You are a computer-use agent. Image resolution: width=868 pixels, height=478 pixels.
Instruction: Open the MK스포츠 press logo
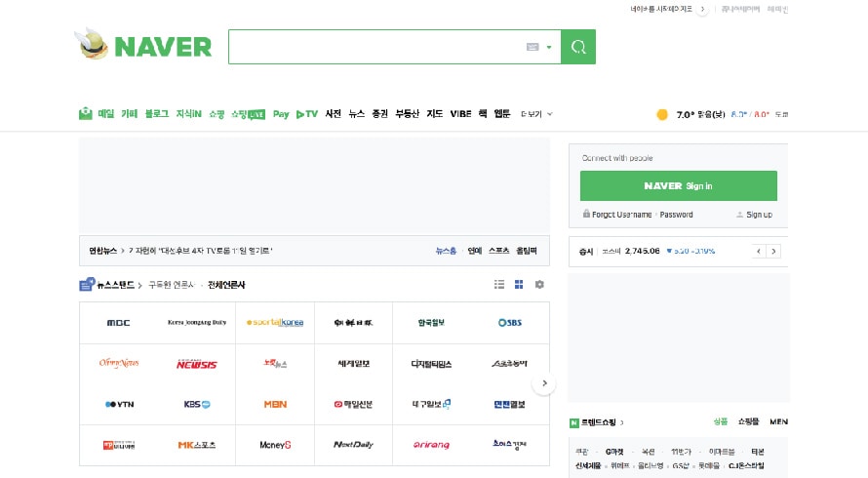coord(196,445)
